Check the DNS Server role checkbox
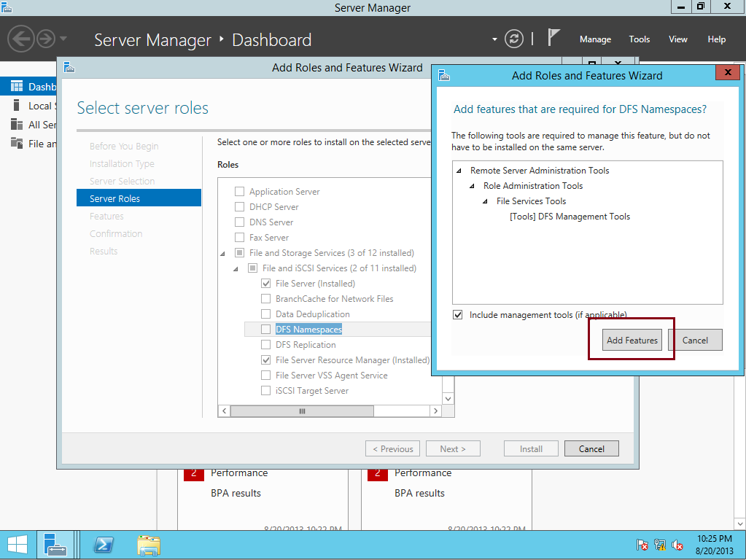This screenshot has height=560, width=746. pyautogui.click(x=239, y=222)
